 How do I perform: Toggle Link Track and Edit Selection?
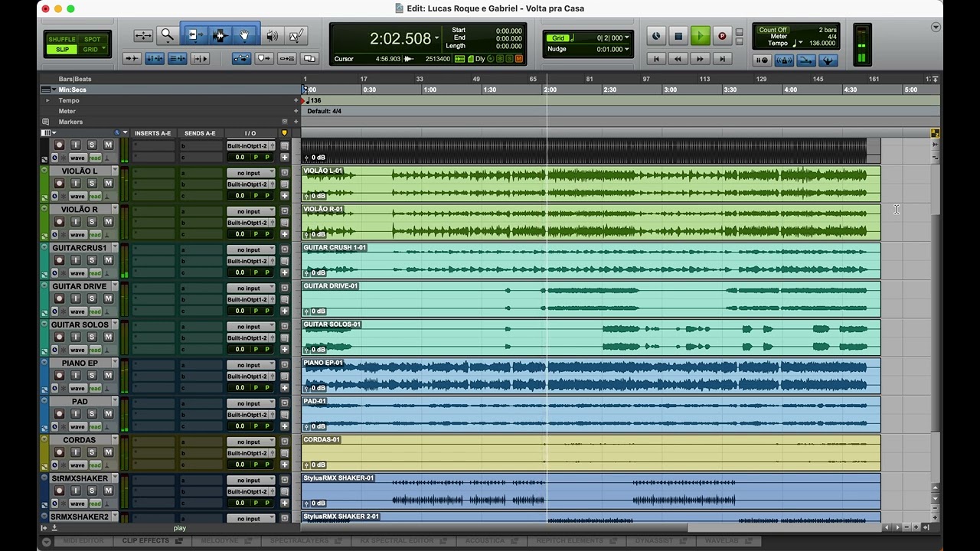click(177, 58)
